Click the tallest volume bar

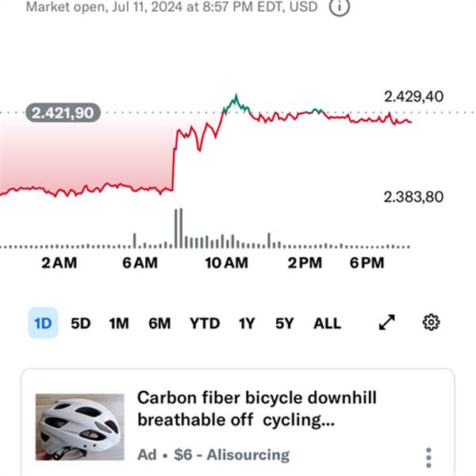point(181,228)
